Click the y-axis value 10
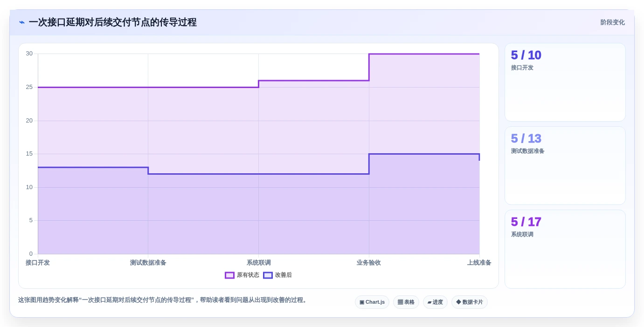The height and width of the screenshot is (327, 644). pos(29,187)
